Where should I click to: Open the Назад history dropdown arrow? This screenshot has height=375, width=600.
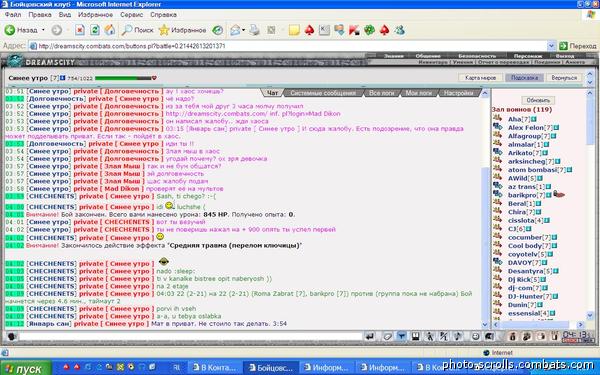click(43, 30)
